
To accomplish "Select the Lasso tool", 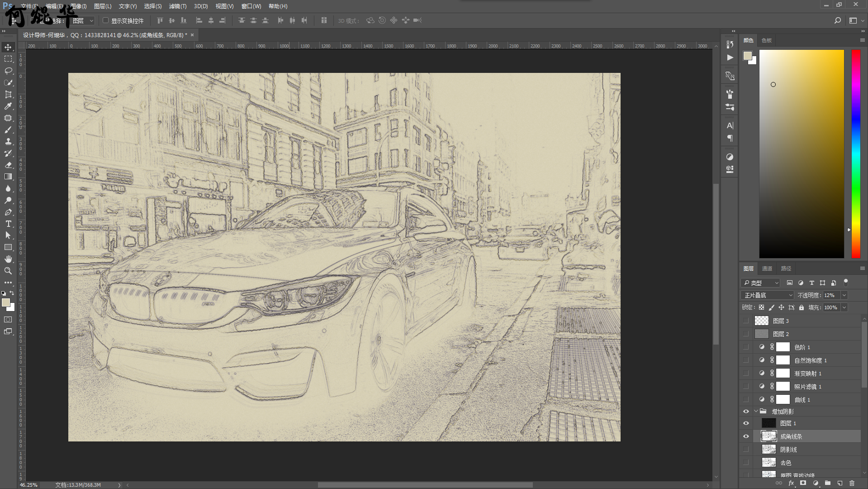I will tap(8, 71).
